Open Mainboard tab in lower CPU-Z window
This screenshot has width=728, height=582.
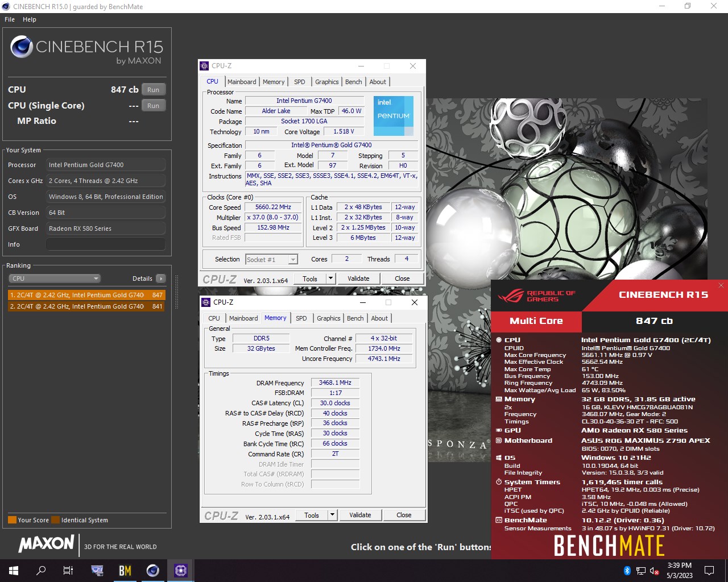(243, 318)
